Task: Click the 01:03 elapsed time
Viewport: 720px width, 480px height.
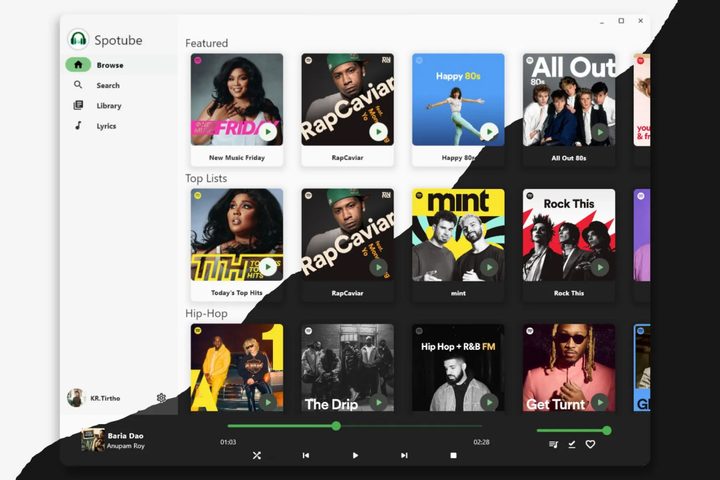Action: 228,442
